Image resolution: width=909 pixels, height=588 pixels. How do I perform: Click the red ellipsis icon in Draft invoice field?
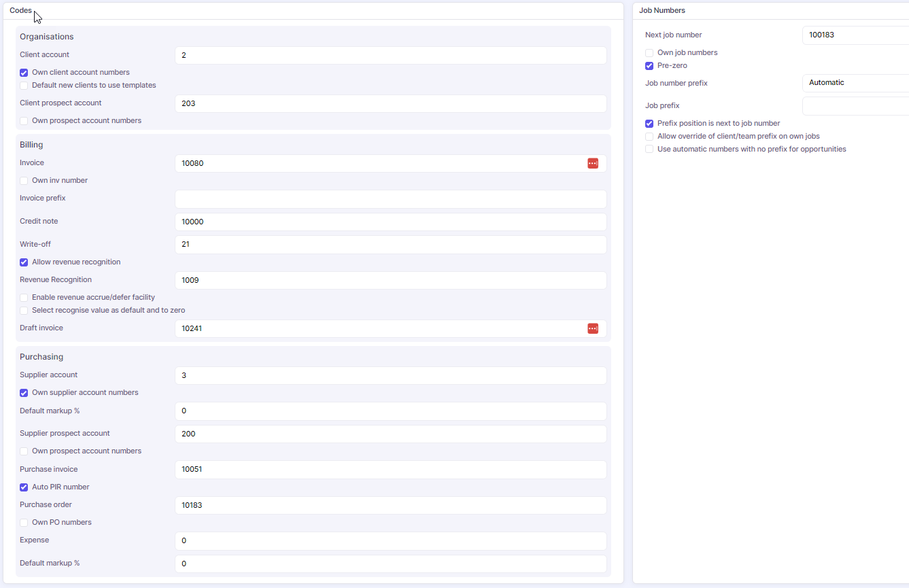[x=593, y=328]
